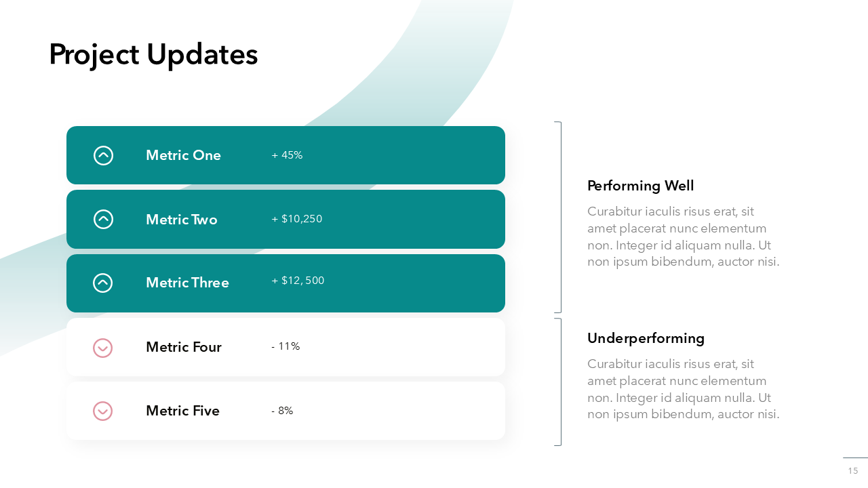Click the Underperforming heading
Viewport: 868px width, 488px height.
point(646,338)
